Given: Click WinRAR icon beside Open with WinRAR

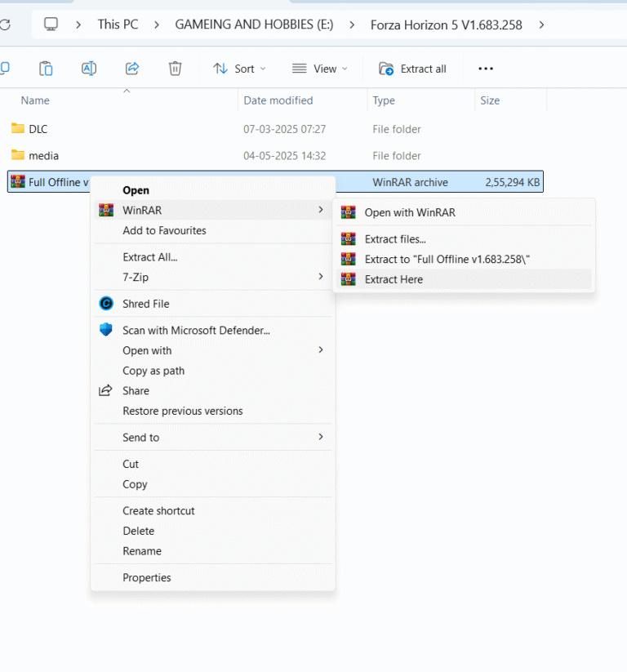Looking at the screenshot, I should coord(348,212).
